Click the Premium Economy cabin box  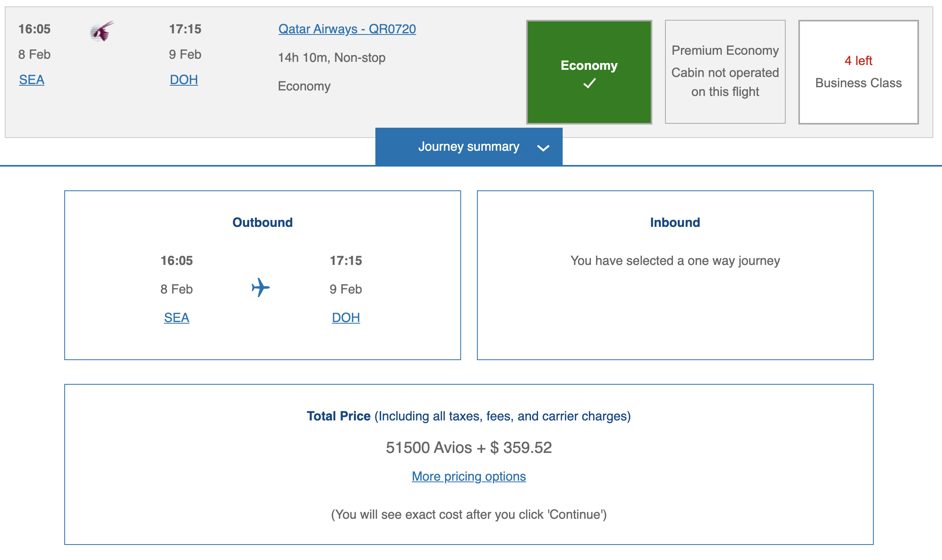pos(725,72)
